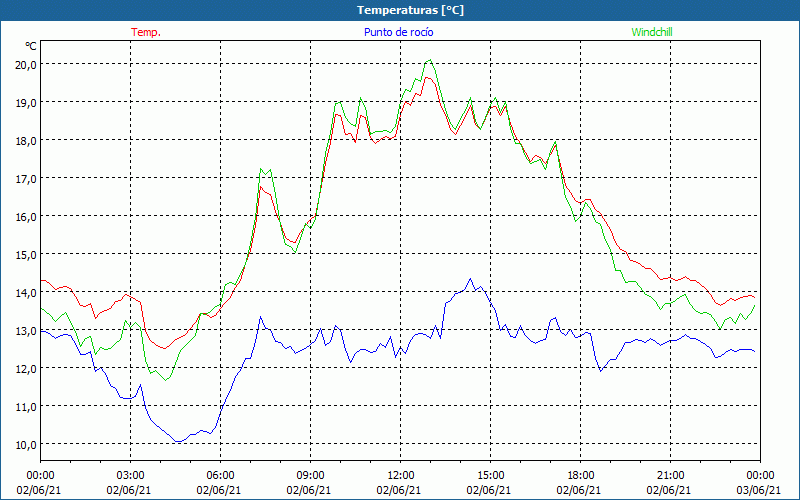800x500 pixels.
Task: Click the "03:00" time axis label
Action: coord(130,476)
